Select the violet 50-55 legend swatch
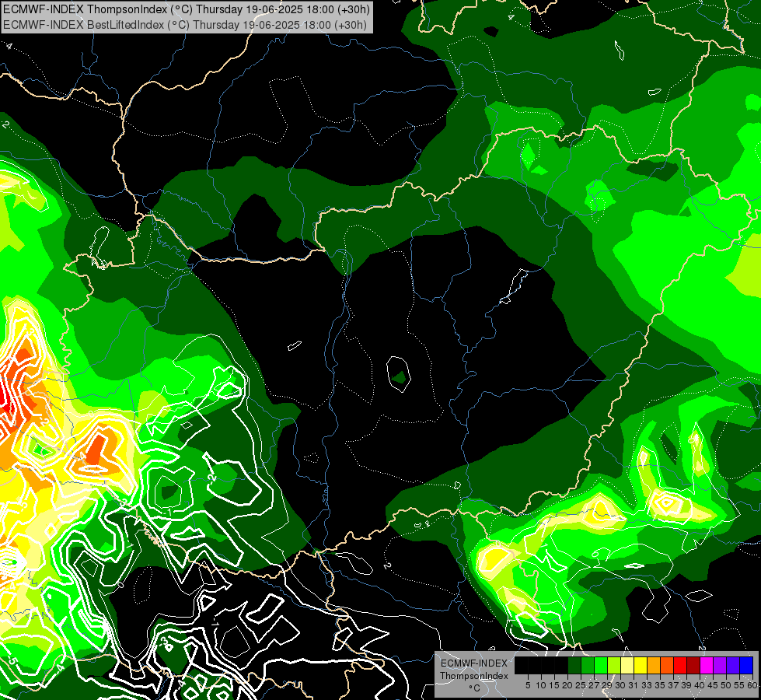 pyautogui.click(x=733, y=665)
